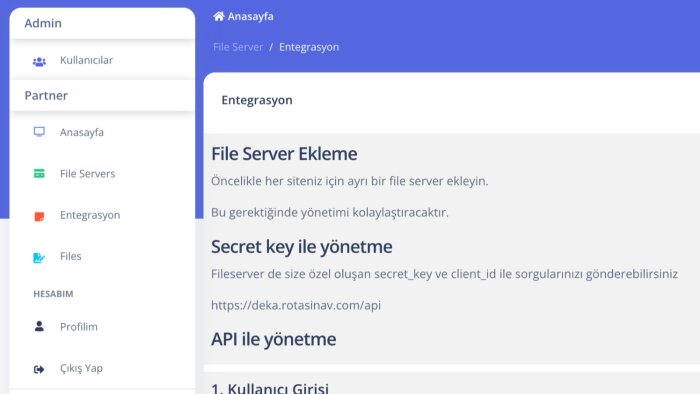
Task: Click the Entegrasyon card title
Action: click(257, 100)
